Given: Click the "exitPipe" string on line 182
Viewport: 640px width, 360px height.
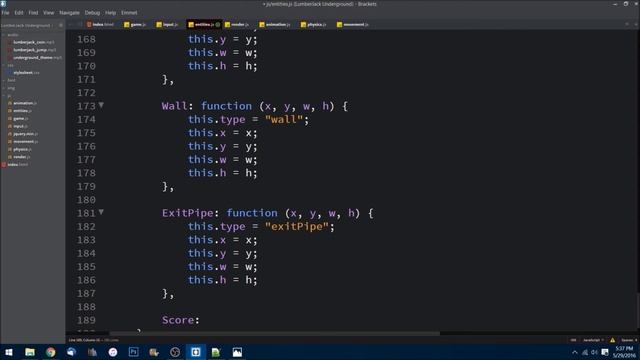Looking at the screenshot, I should click(297, 227).
